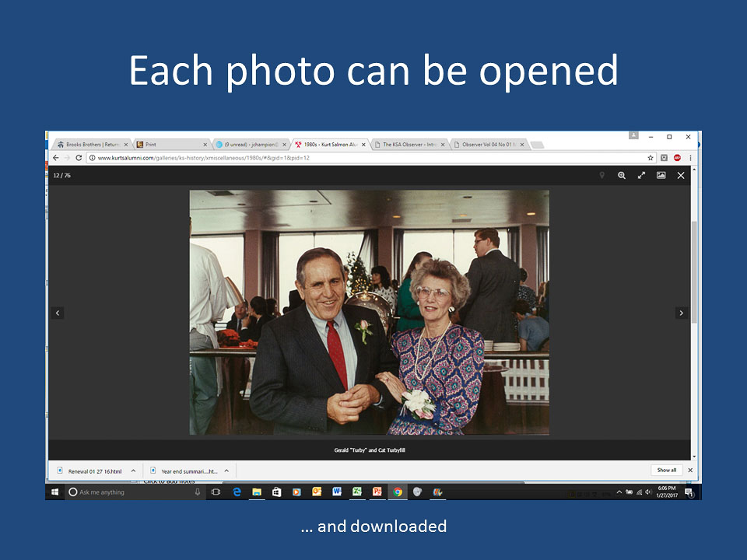Screen dimensions: 747x560
Task: Reload the page in Chrome
Action: pyautogui.click(x=79, y=157)
